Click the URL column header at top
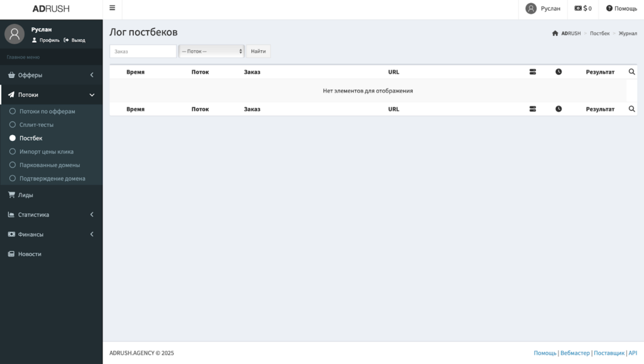Screen dimensions: 644x364 tap(394, 72)
